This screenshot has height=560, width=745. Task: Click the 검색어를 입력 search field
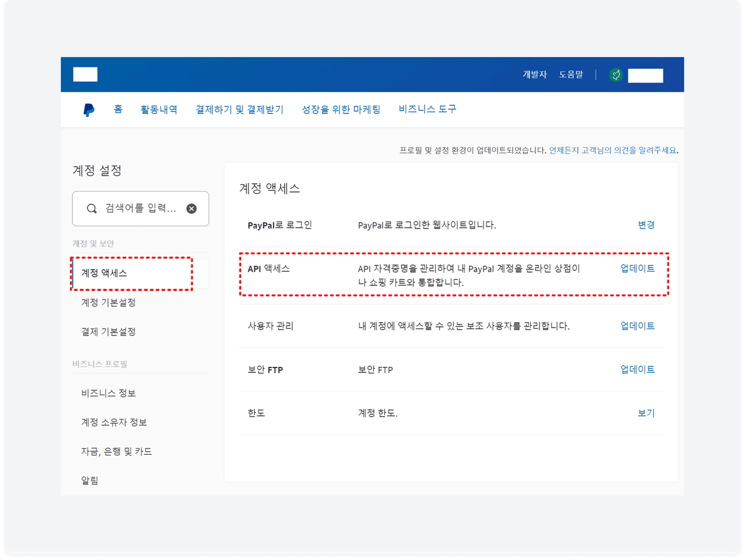140,209
